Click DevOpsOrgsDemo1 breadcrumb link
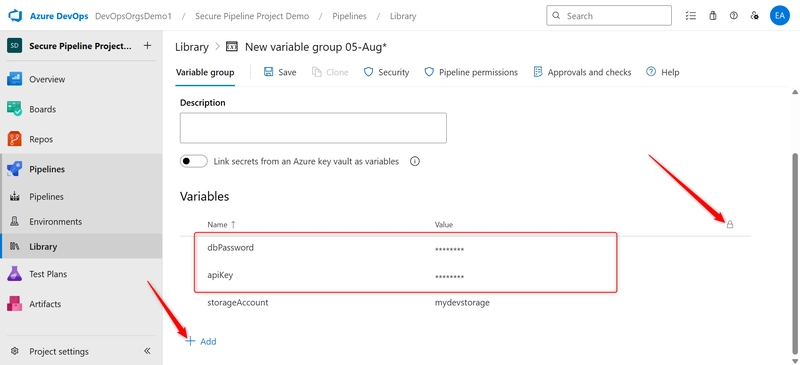Screen dimensions: 800x365 point(134,16)
